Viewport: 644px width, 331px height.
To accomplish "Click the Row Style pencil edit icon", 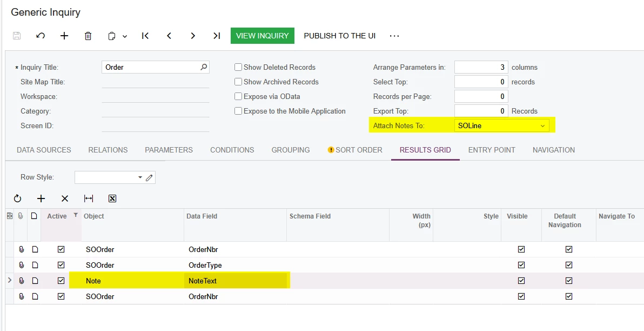I will click(150, 177).
